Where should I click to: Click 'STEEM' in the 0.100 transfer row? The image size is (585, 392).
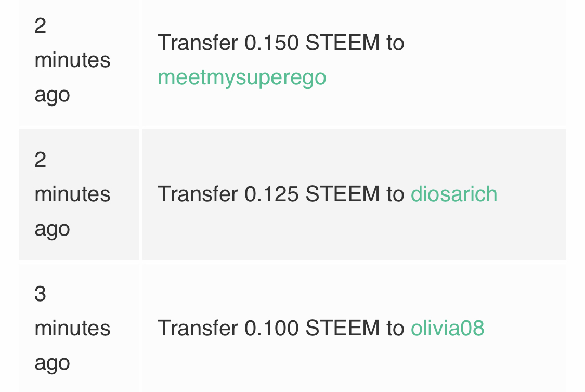click(x=343, y=328)
